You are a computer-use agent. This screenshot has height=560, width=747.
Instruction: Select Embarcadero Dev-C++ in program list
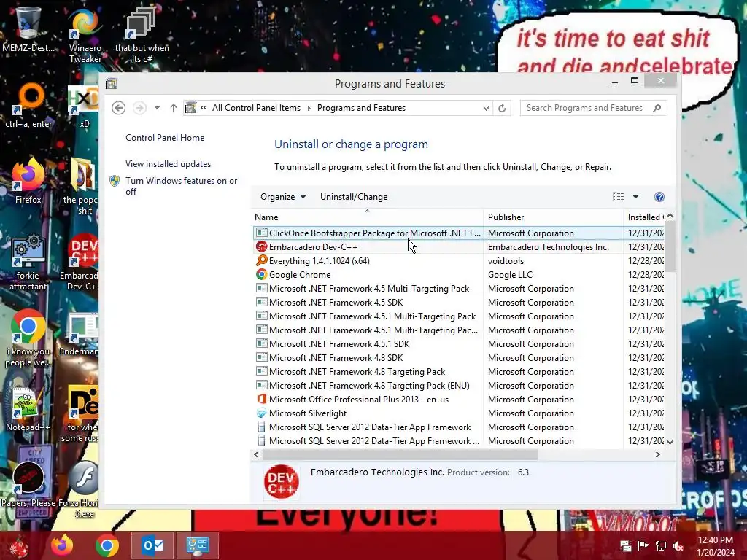[x=458, y=247]
